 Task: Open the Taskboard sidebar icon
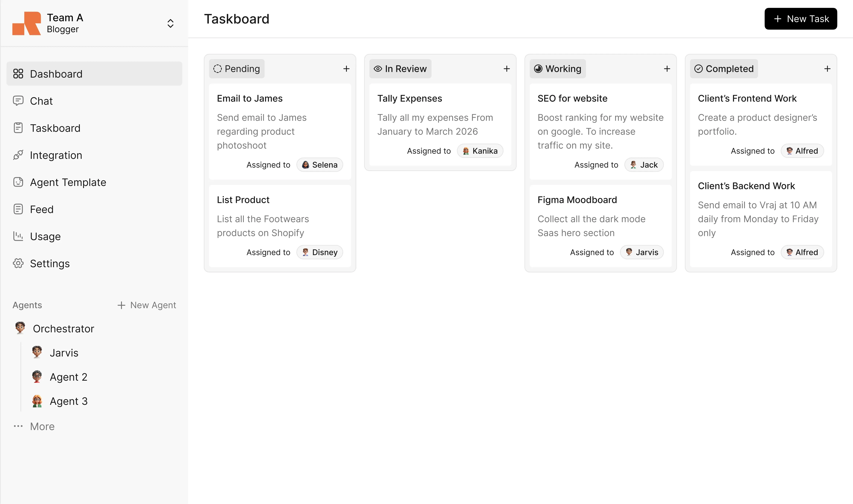pyautogui.click(x=18, y=128)
